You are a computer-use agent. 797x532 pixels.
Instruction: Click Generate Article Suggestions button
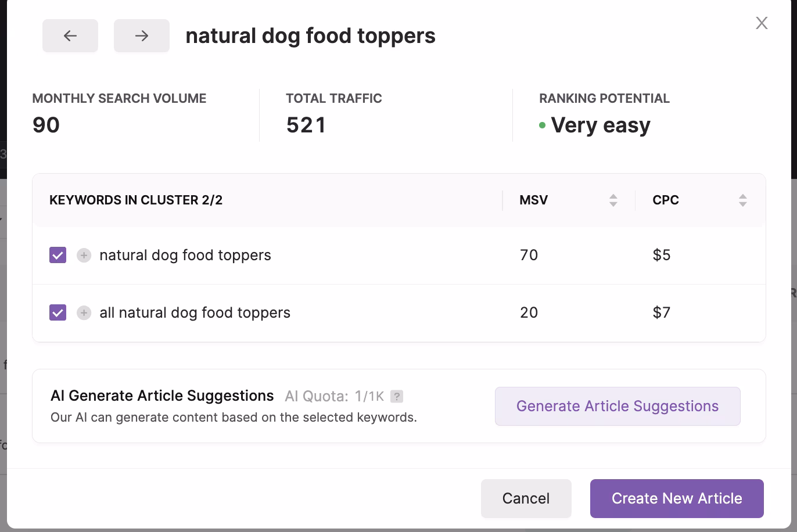pos(618,407)
